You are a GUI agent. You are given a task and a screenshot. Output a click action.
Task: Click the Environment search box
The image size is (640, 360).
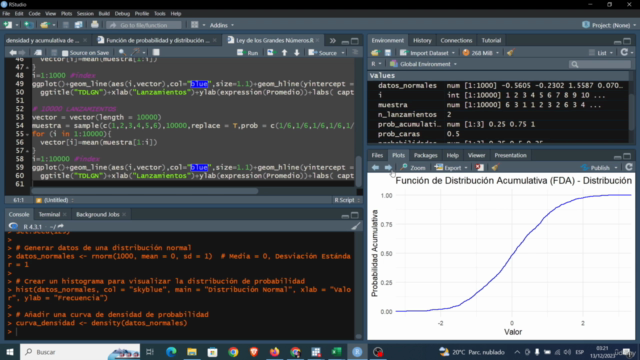(600, 64)
